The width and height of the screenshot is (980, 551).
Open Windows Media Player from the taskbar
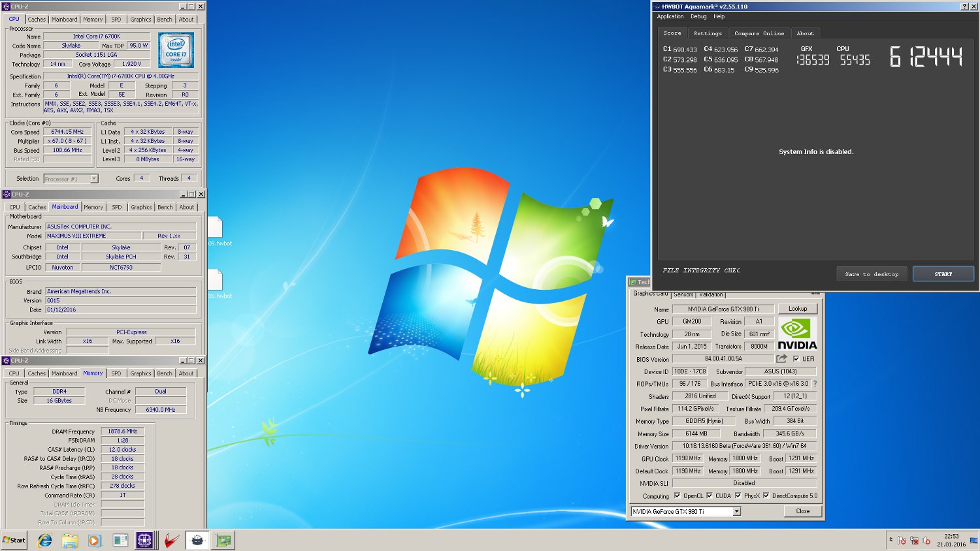point(95,540)
